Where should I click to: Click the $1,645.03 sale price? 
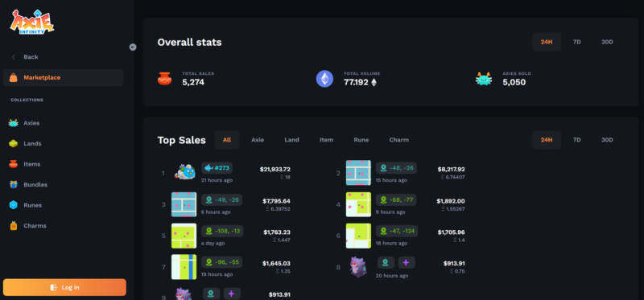pyautogui.click(x=276, y=264)
